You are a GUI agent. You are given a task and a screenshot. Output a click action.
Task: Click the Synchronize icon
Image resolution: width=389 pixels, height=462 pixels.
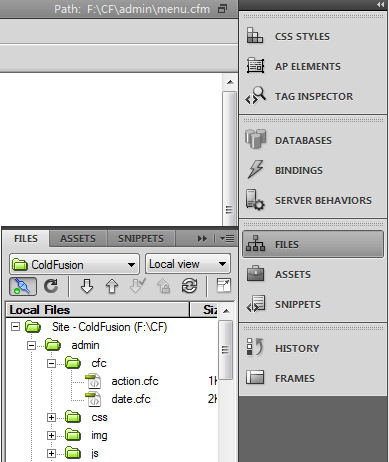[189, 286]
